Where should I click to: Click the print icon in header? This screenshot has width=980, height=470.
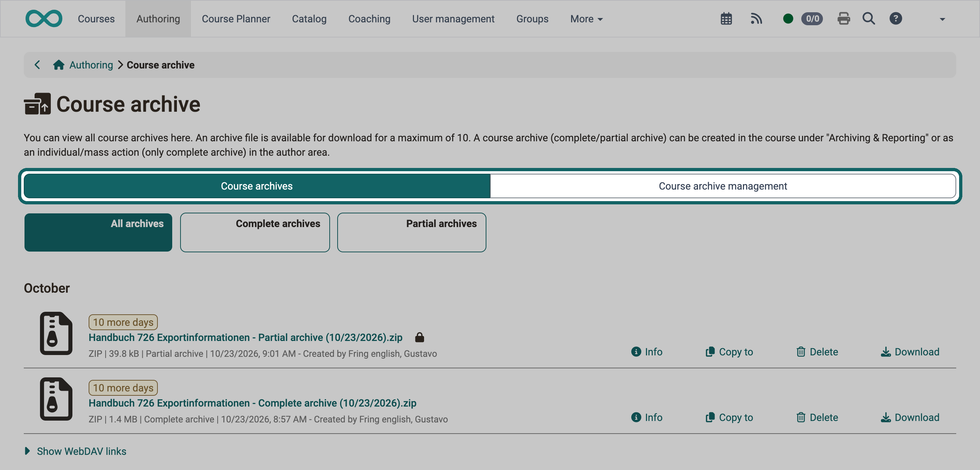(x=843, y=19)
